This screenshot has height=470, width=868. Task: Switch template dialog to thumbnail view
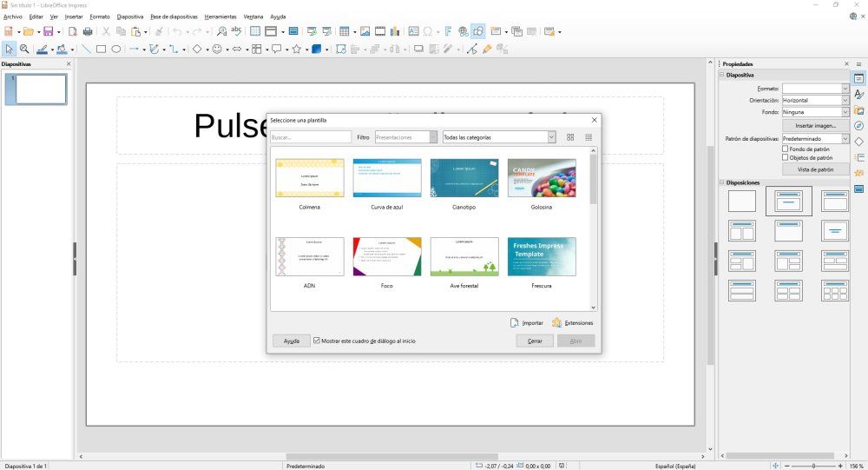coord(570,137)
